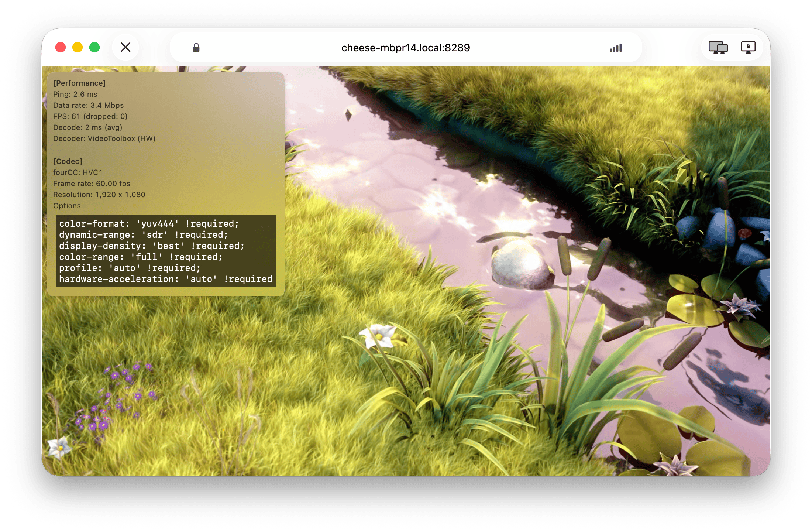This screenshot has height=531, width=812.
Task: Click the green fullscreen window button
Action: coord(94,47)
